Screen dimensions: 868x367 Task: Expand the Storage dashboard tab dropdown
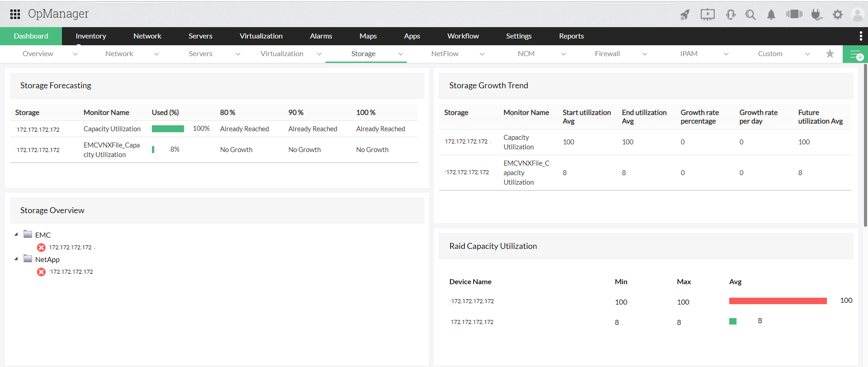(401, 54)
